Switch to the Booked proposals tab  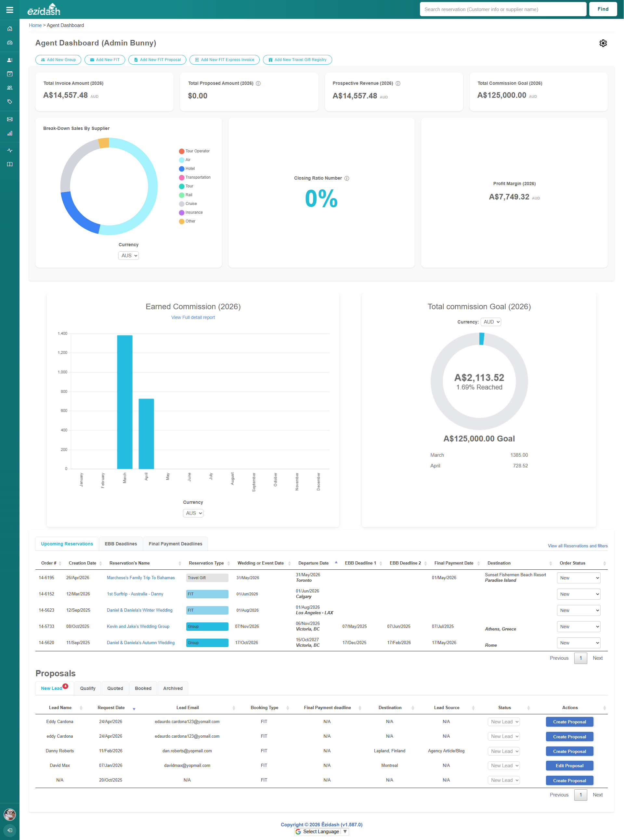(x=143, y=689)
